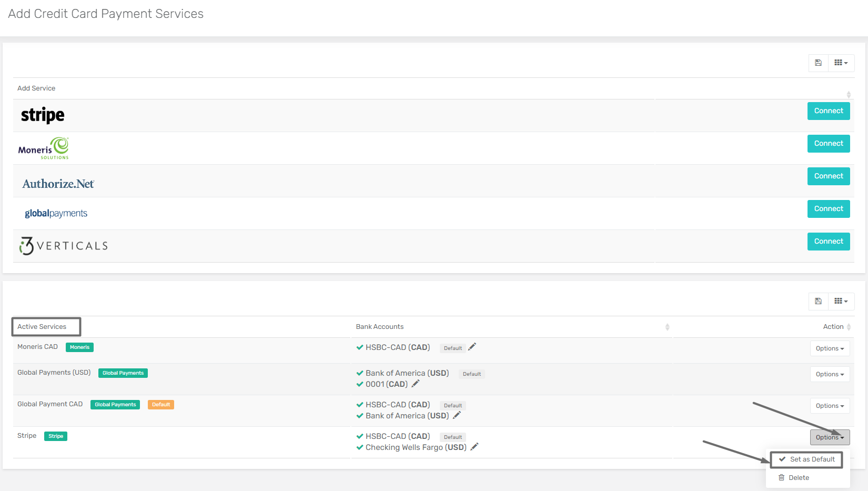The height and width of the screenshot is (491, 868).
Task: Click Global Payments tag on USD row
Action: [x=123, y=373]
